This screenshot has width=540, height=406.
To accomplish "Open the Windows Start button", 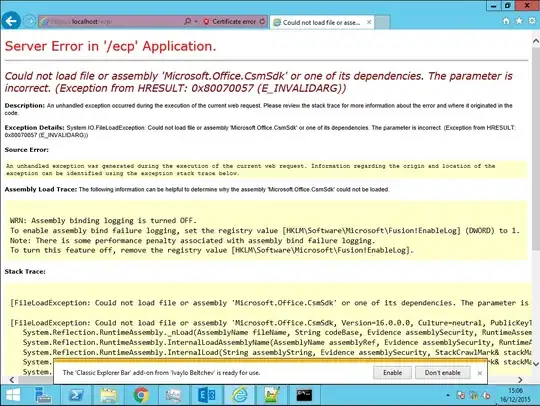I will tap(13, 395).
